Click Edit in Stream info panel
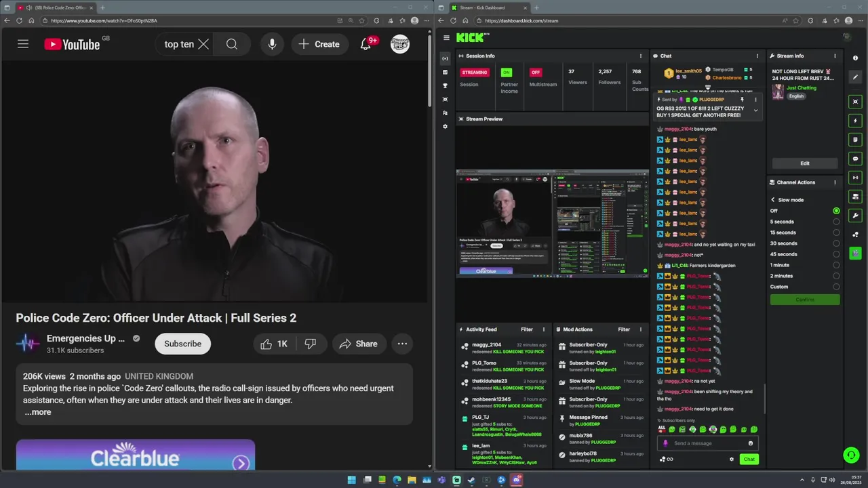The width and height of the screenshot is (868, 488). pos(804,163)
